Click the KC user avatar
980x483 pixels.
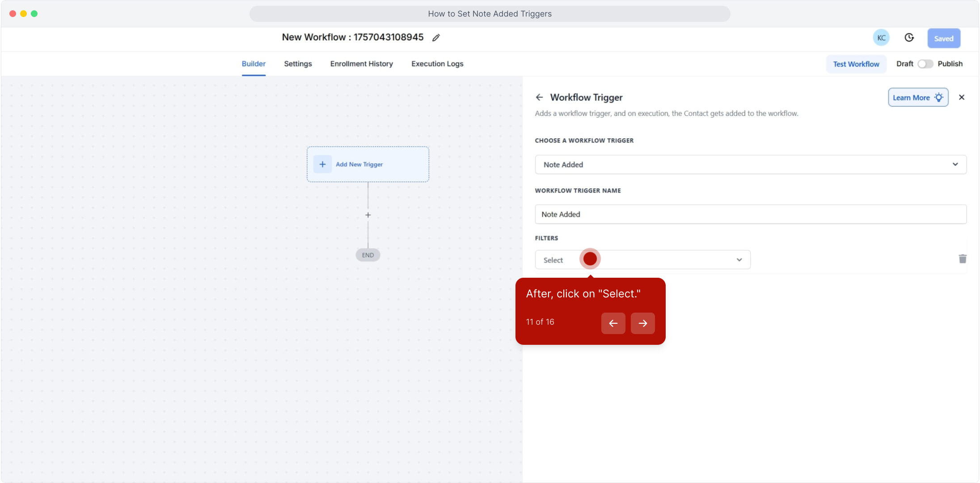(881, 38)
